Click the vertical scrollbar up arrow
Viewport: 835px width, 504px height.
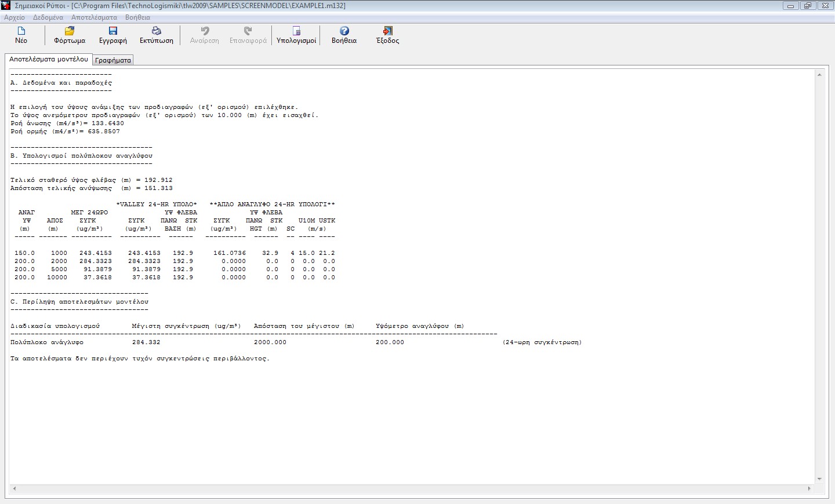point(819,75)
